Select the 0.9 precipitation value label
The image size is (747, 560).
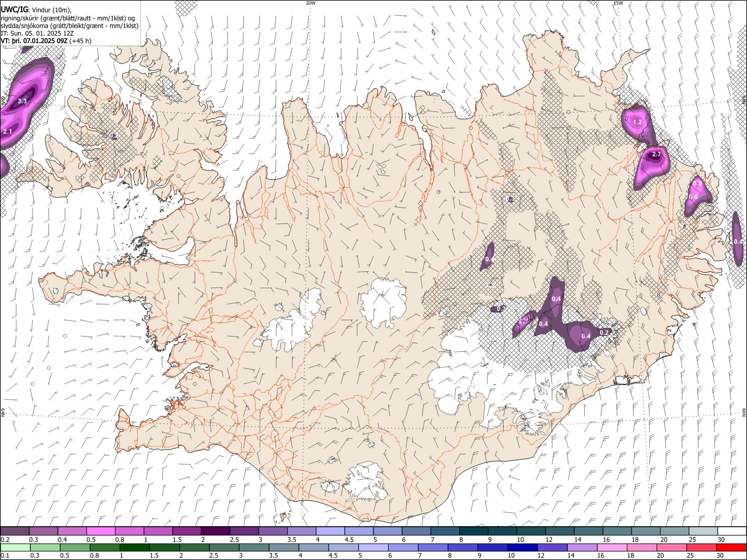click(697, 184)
